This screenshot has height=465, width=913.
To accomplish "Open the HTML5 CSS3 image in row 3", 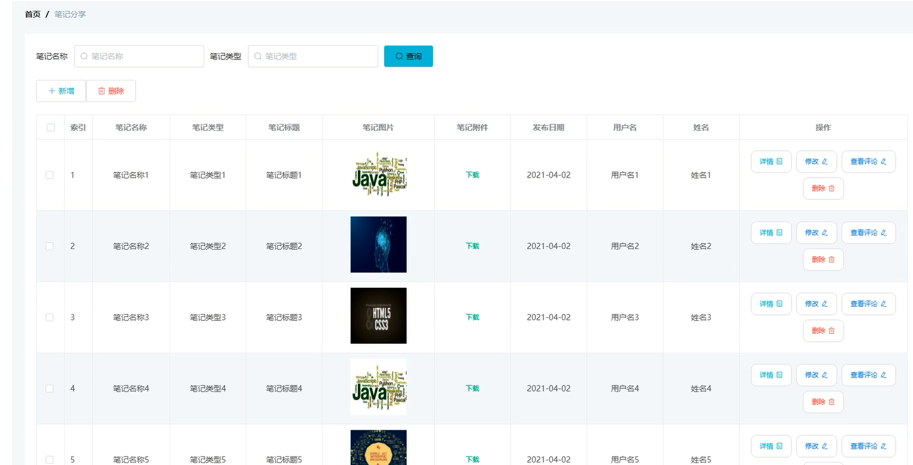I will pos(378,315).
